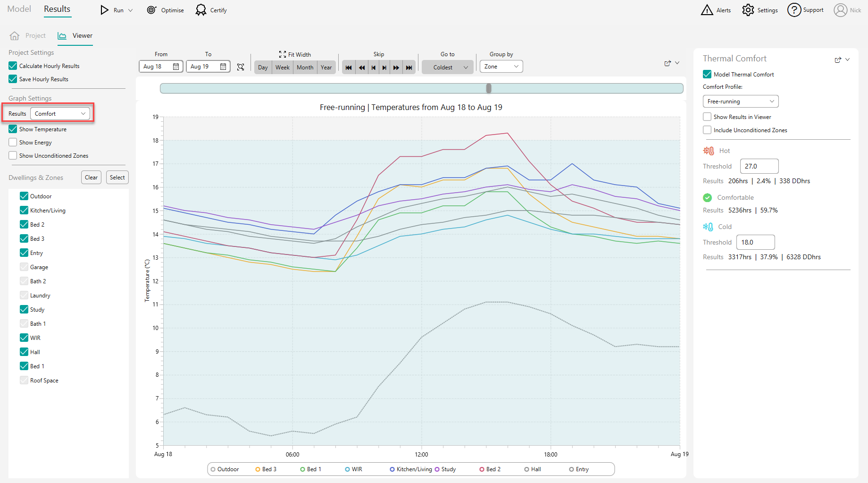Enable Show Results in Viewer
868x483 pixels.
coord(707,117)
